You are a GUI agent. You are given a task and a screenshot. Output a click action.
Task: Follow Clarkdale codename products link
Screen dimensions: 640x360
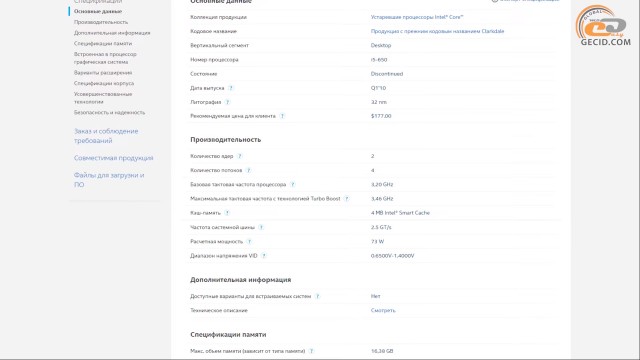click(438, 31)
